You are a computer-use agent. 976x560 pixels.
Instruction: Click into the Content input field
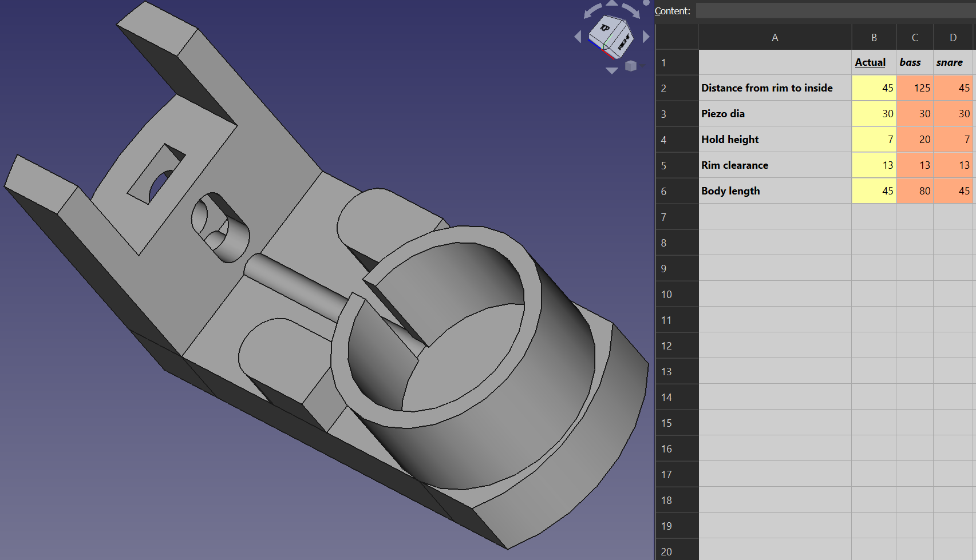pyautogui.click(x=835, y=11)
